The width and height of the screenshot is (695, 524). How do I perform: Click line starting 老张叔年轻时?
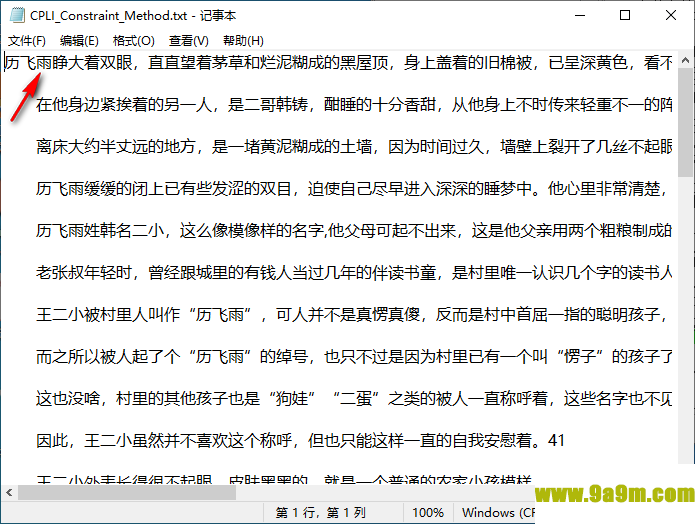354,273
